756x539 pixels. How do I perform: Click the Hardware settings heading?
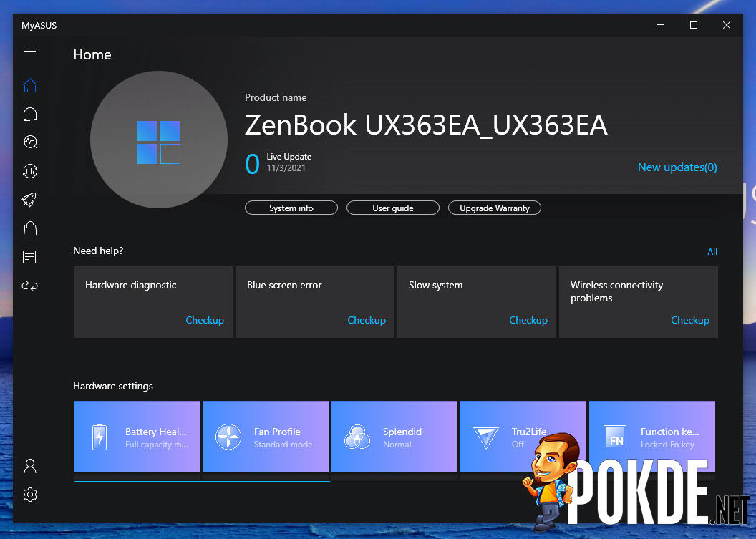pyautogui.click(x=113, y=386)
